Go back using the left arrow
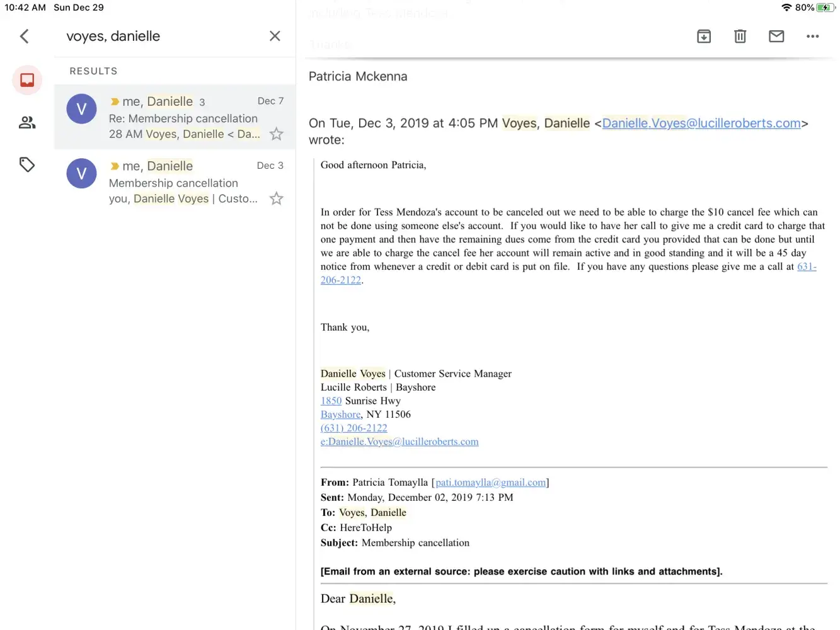This screenshot has width=840, height=630. (25, 37)
